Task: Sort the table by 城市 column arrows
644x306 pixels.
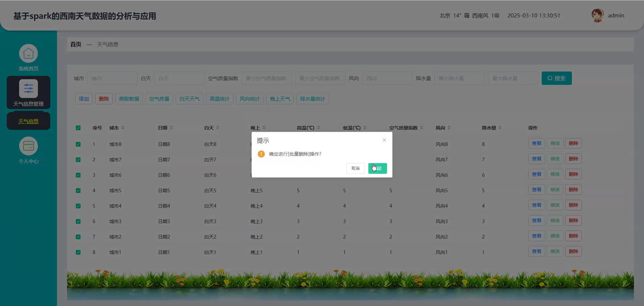Action: click(x=123, y=128)
